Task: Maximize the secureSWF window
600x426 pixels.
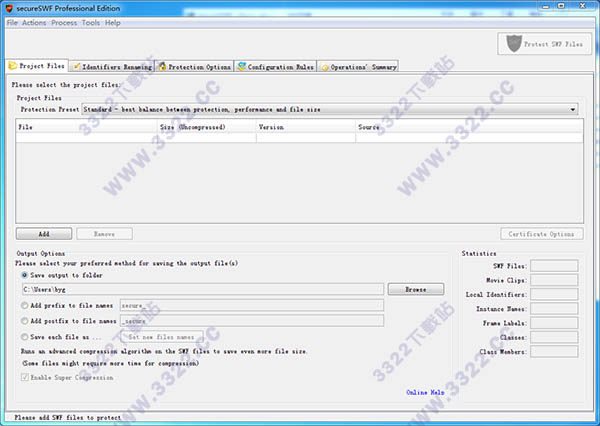Action: pos(561,6)
